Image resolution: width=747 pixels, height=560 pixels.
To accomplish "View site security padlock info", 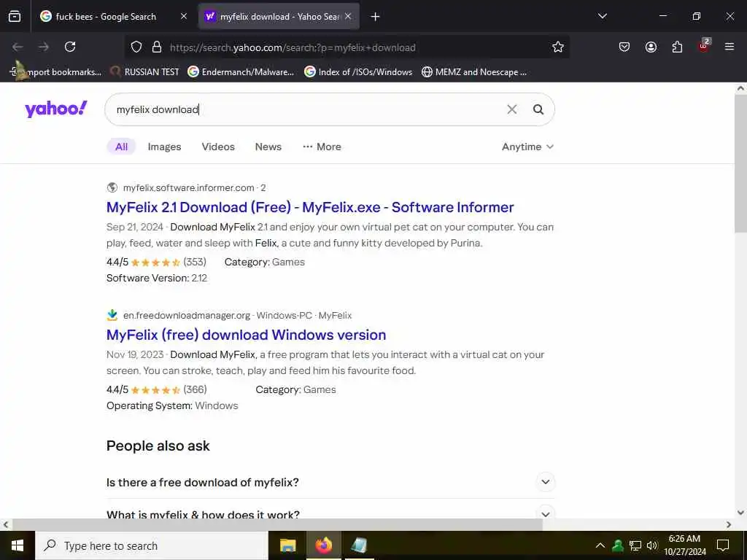I will tap(157, 47).
